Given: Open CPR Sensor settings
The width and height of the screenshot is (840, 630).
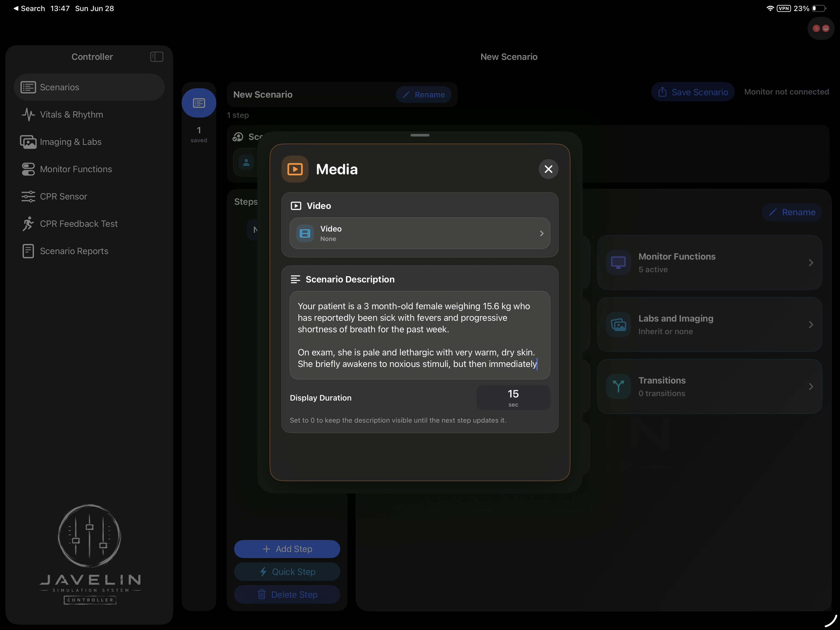Looking at the screenshot, I should (89, 196).
